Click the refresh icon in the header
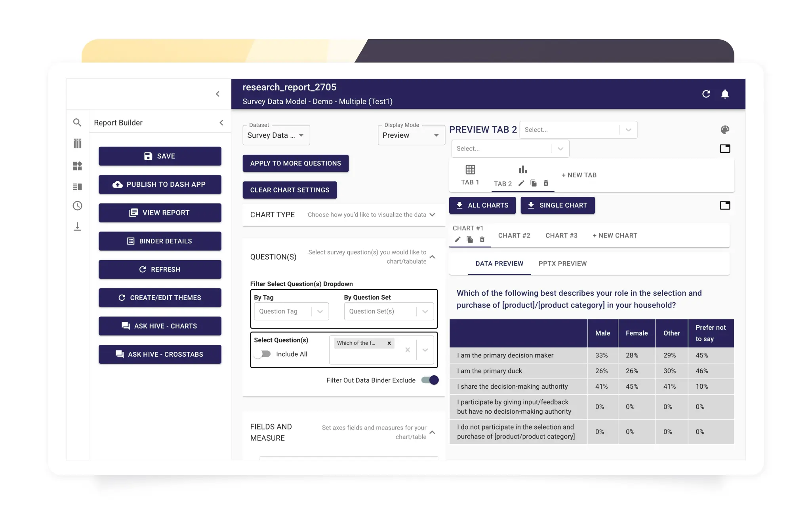Viewport: 812px width, 532px height. 706,94
